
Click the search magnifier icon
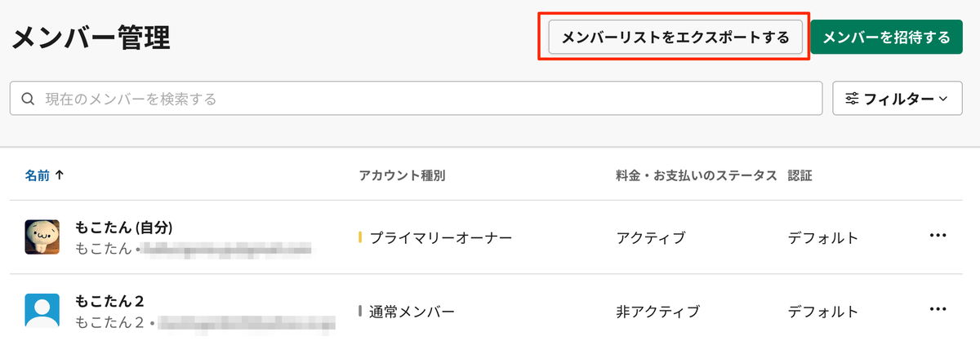27,99
